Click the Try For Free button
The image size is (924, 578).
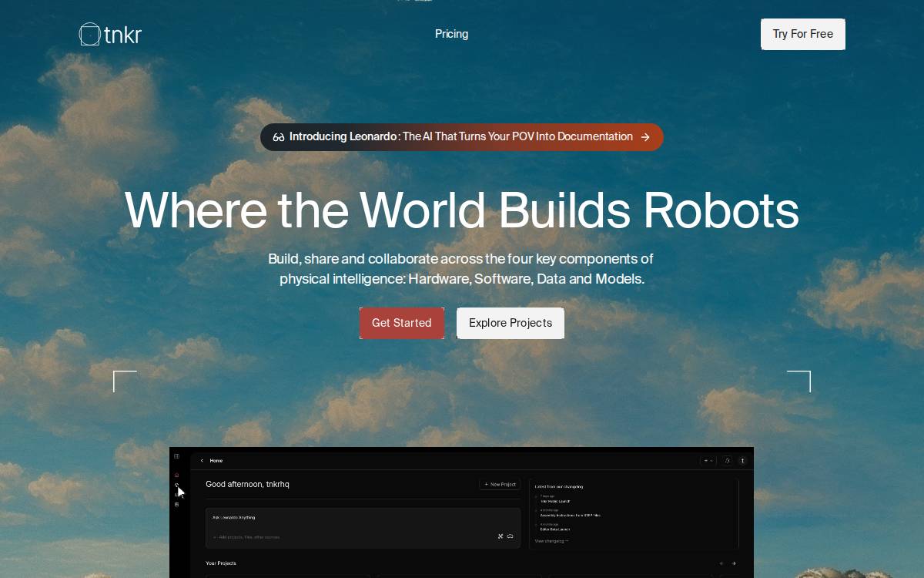803,34
